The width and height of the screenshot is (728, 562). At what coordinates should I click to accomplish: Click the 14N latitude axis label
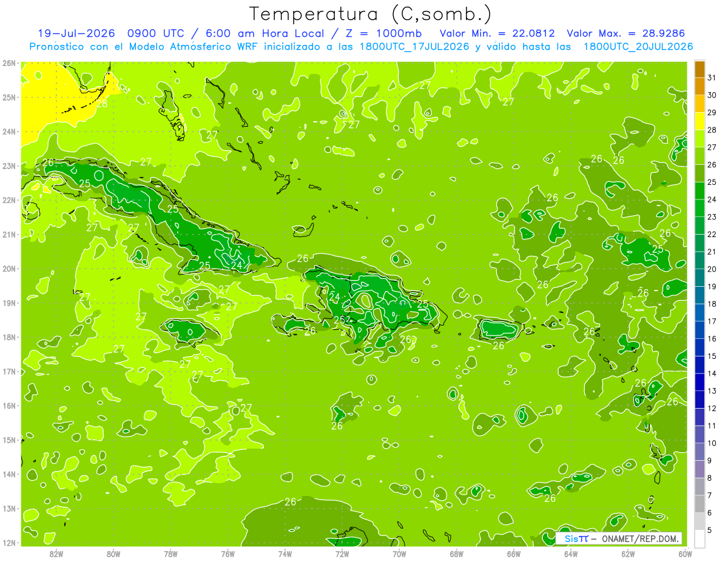click(x=8, y=474)
